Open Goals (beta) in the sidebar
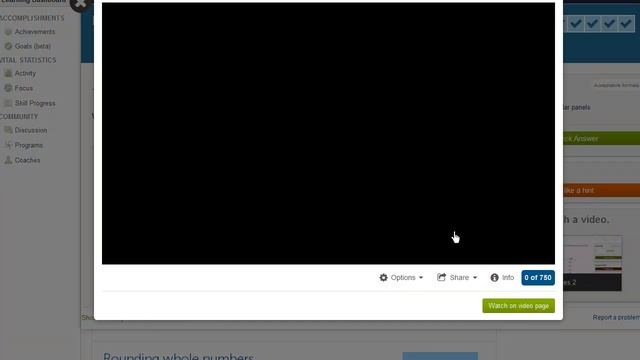 [x=33, y=46]
